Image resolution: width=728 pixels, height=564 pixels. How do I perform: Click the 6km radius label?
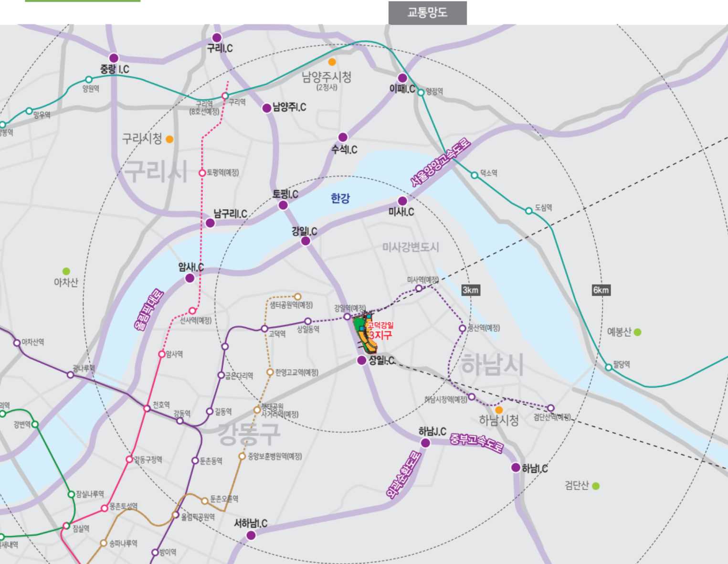[x=601, y=290]
